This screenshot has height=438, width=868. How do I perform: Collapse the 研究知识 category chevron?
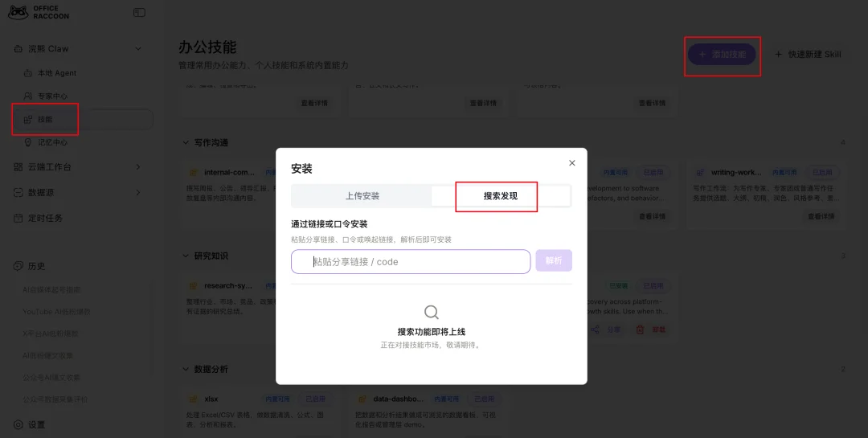tap(186, 256)
